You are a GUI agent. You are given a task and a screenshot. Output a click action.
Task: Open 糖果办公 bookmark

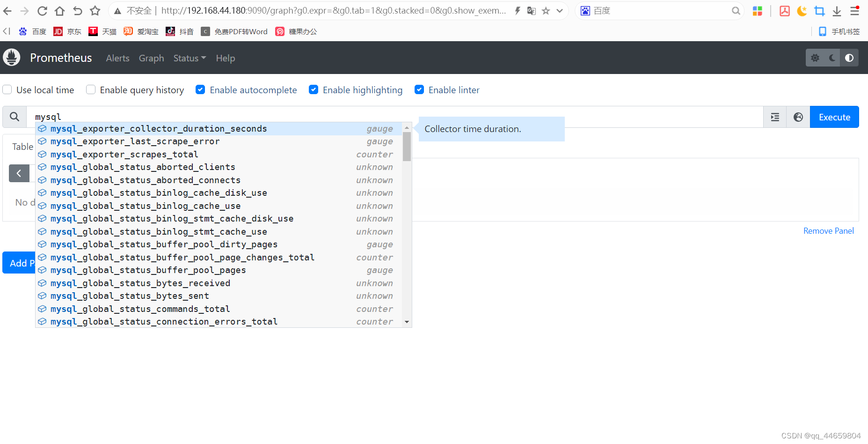296,31
